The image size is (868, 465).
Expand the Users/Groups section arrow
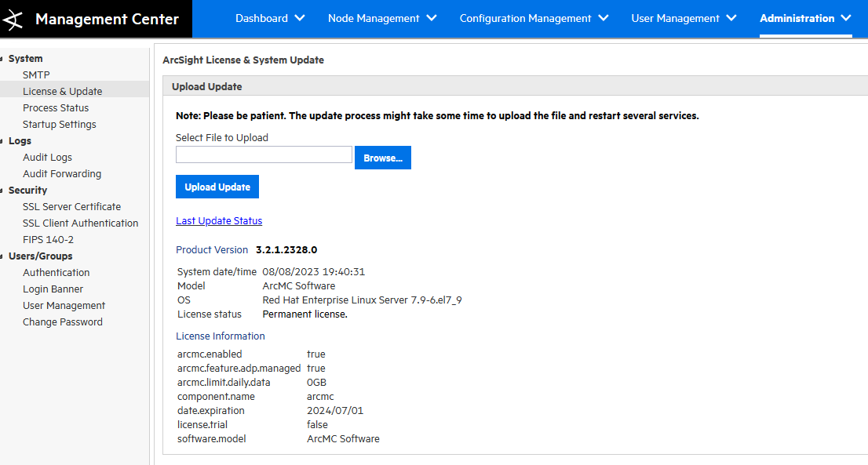point(5,256)
